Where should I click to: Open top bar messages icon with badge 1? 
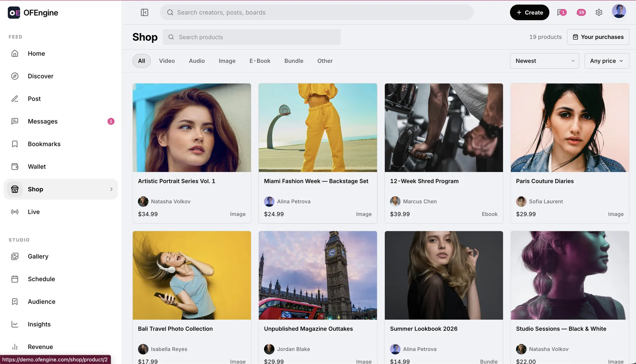[561, 12]
